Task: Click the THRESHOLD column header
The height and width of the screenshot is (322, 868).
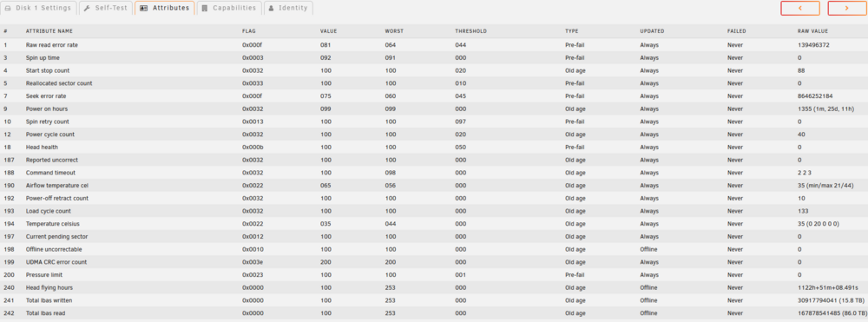Action: pyautogui.click(x=470, y=31)
